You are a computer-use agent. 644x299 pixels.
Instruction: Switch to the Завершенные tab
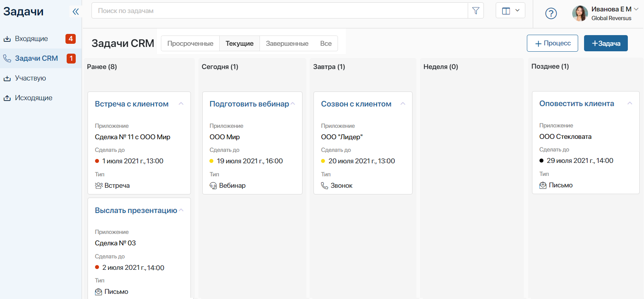(x=287, y=43)
